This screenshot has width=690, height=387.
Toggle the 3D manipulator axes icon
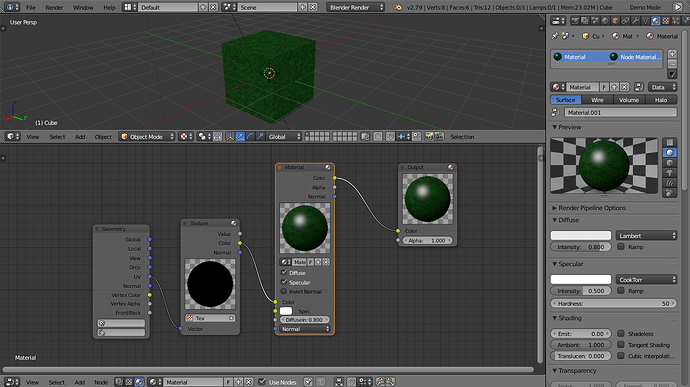click(230, 137)
